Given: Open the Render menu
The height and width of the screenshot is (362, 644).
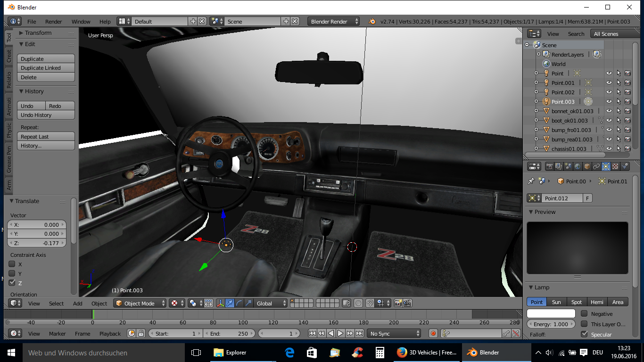Looking at the screenshot, I should pyautogui.click(x=54, y=21).
